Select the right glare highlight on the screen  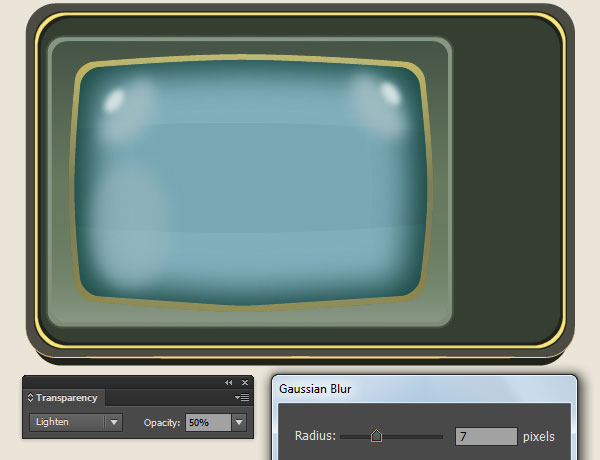point(390,93)
